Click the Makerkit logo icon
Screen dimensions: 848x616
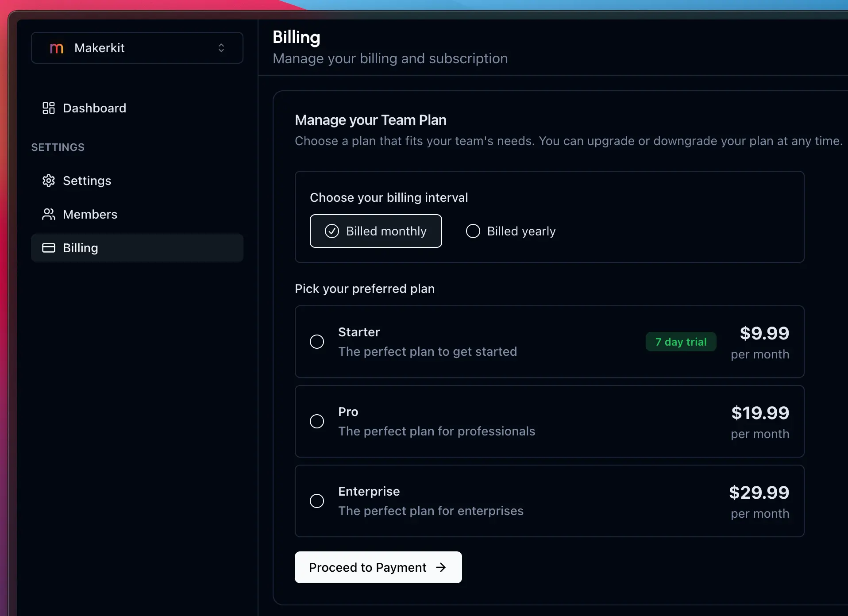point(56,48)
